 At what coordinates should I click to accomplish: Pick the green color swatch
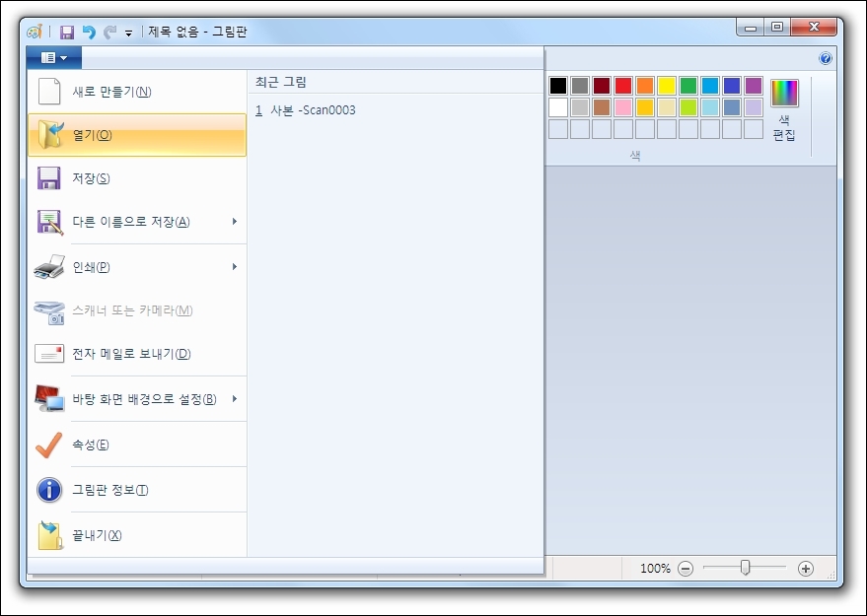tap(688, 86)
